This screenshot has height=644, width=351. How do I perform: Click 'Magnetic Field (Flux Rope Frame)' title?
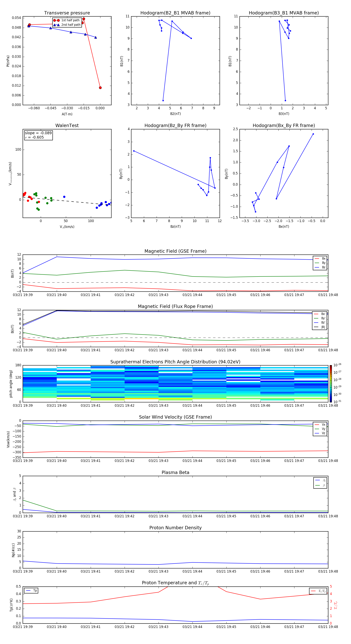point(175,307)
